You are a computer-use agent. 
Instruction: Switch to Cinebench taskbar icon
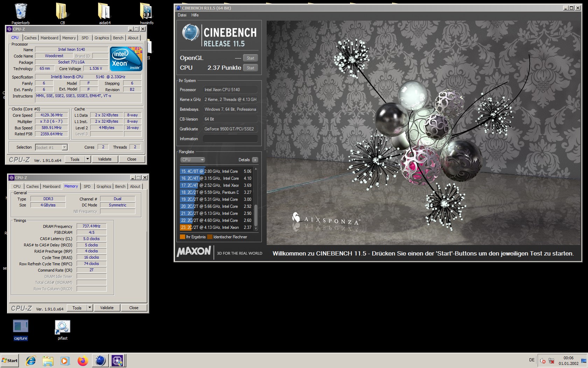(x=100, y=361)
